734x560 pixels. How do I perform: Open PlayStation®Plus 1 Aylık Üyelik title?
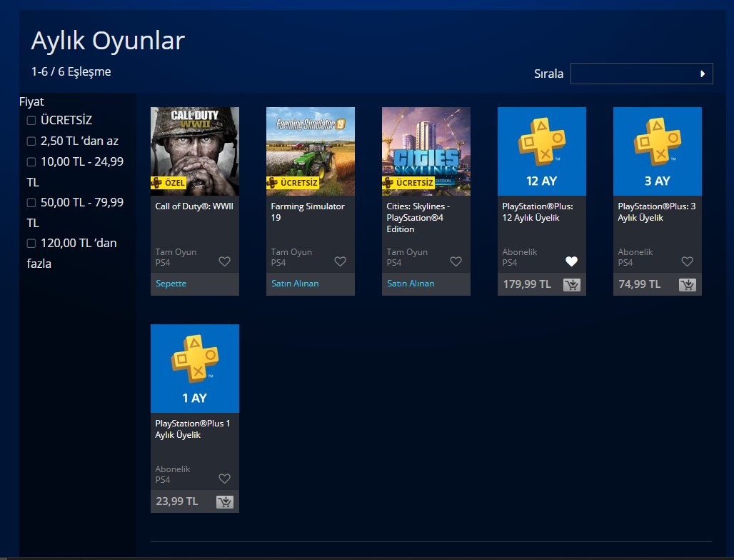point(192,429)
